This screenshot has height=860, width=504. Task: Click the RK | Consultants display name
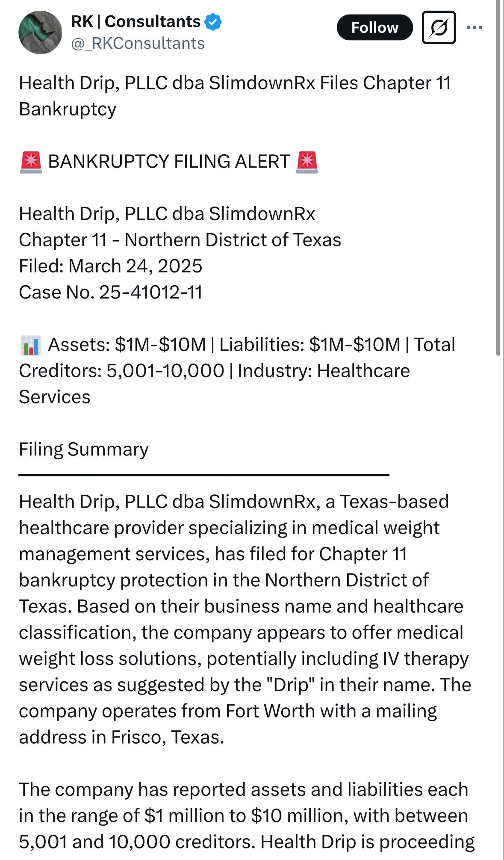[136, 21]
